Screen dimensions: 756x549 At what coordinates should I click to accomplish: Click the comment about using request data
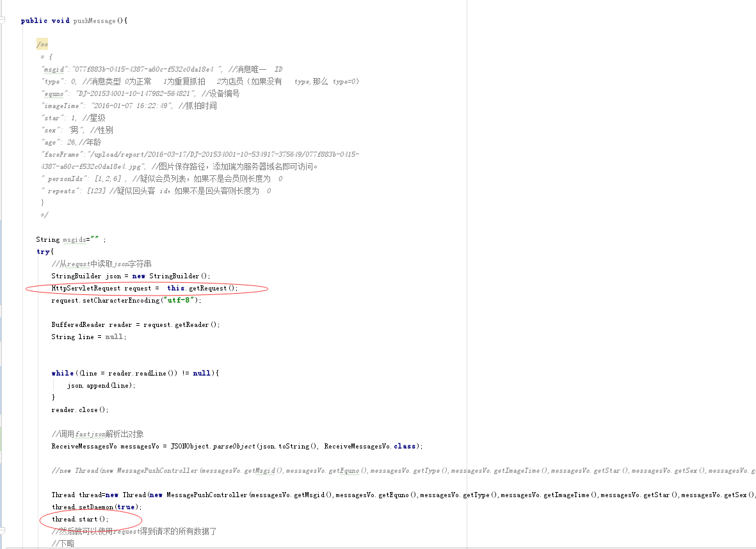coord(134,531)
